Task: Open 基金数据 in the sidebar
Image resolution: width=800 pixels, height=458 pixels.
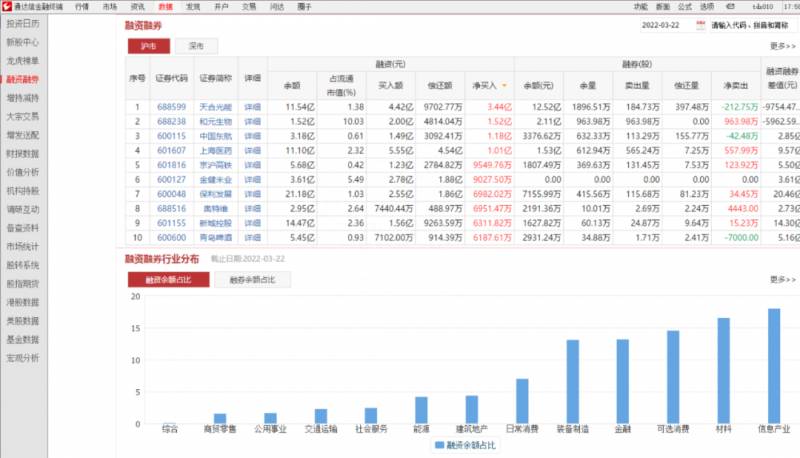Action: tap(23, 339)
